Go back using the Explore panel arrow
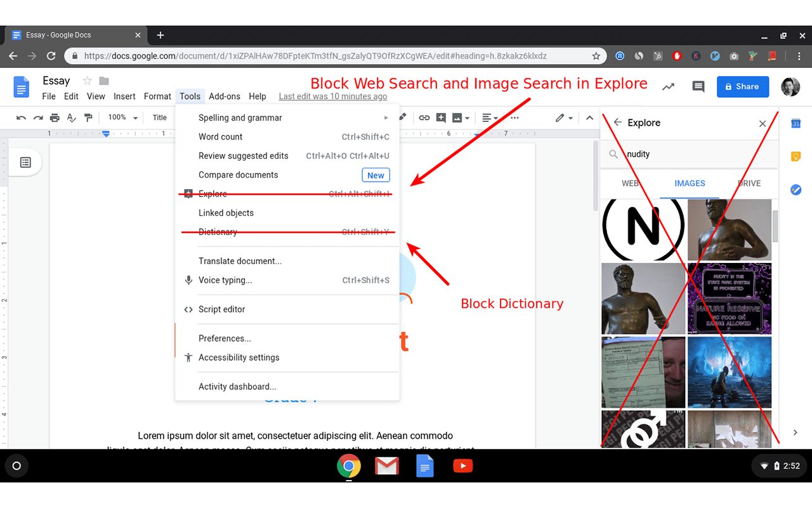This screenshot has width=812, height=508. pyautogui.click(x=617, y=123)
